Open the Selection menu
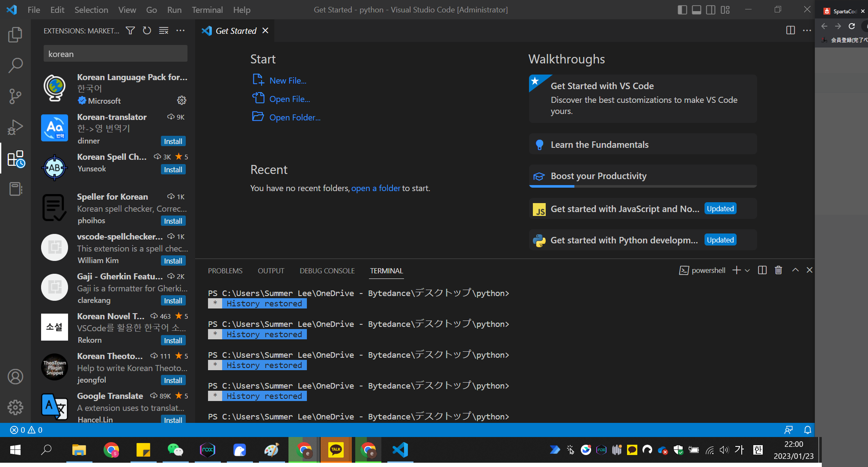This screenshot has height=467, width=868. pos(91,9)
